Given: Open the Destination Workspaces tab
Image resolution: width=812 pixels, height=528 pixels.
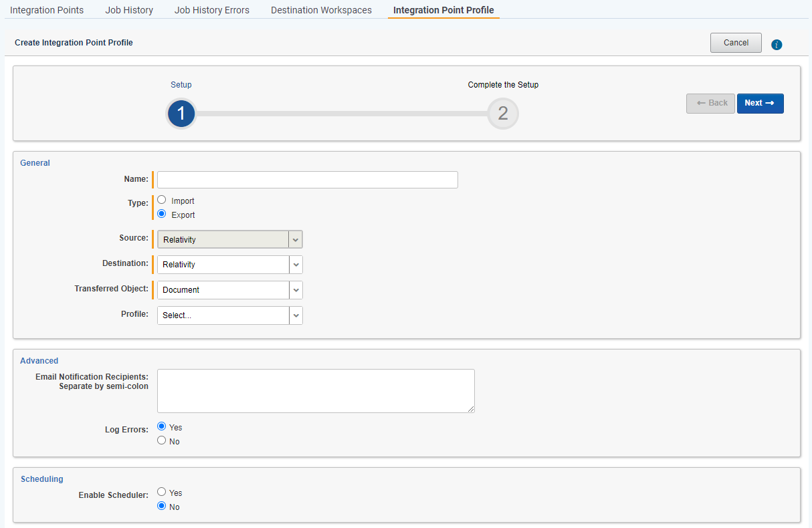Looking at the screenshot, I should coord(321,10).
